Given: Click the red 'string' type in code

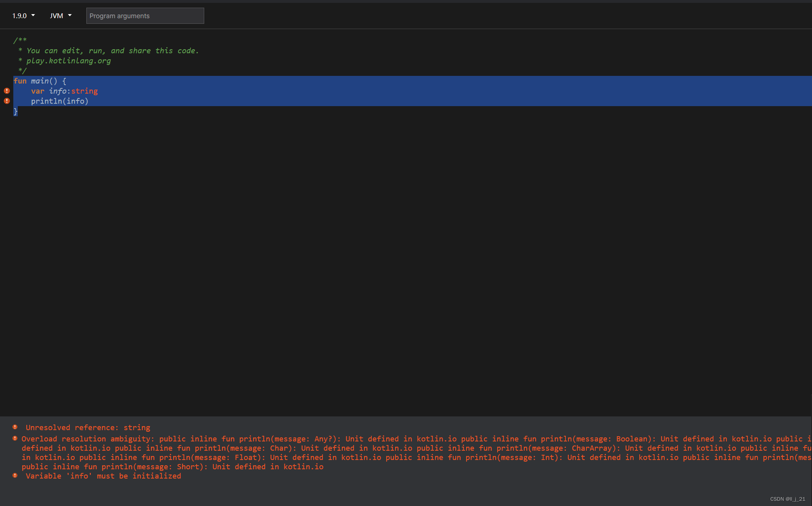Looking at the screenshot, I should tap(84, 91).
